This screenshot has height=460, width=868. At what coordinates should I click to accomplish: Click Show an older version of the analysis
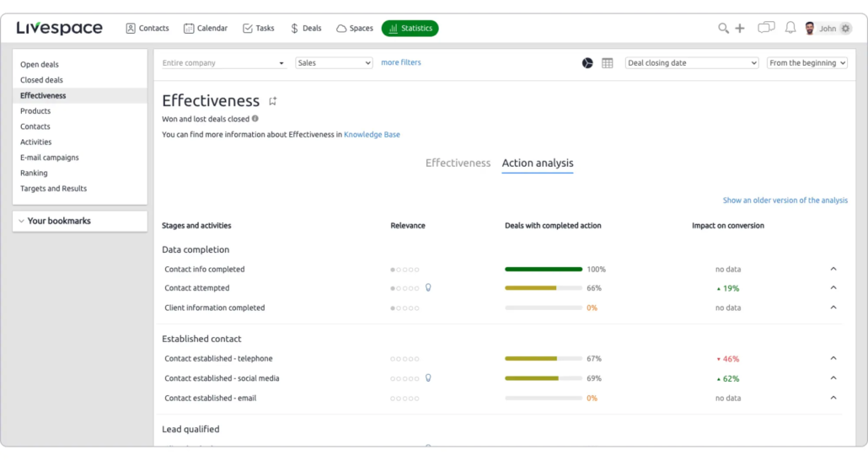coord(785,201)
